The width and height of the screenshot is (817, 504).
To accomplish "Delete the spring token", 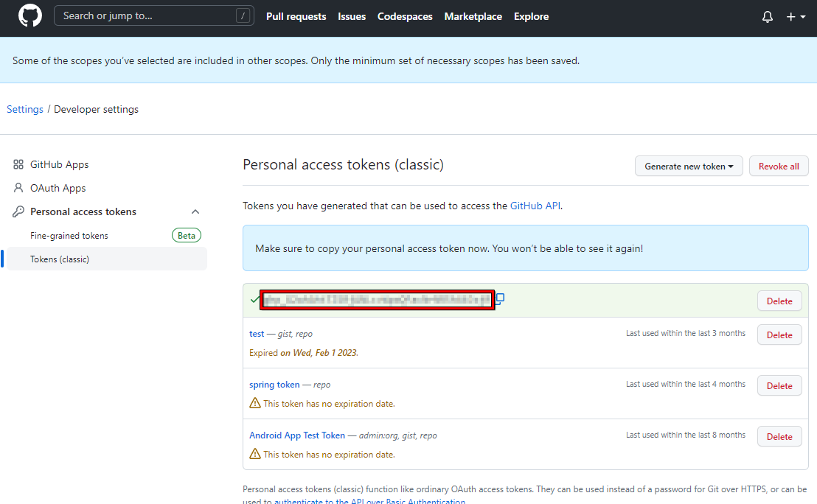I will click(x=779, y=386).
